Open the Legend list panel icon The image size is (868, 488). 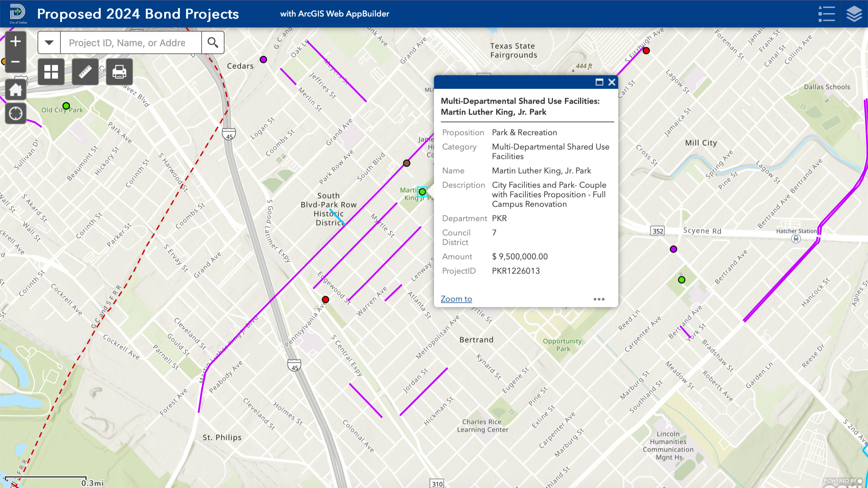[826, 14]
